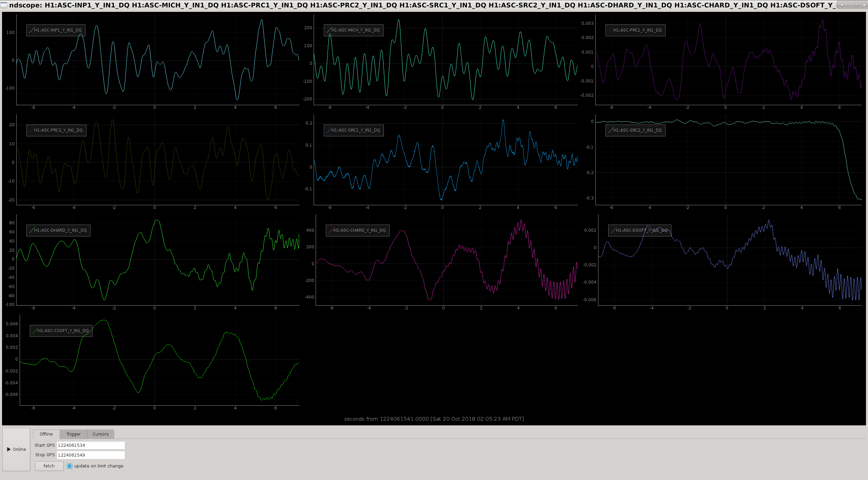Open the Cursors tab

[x=101, y=434]
